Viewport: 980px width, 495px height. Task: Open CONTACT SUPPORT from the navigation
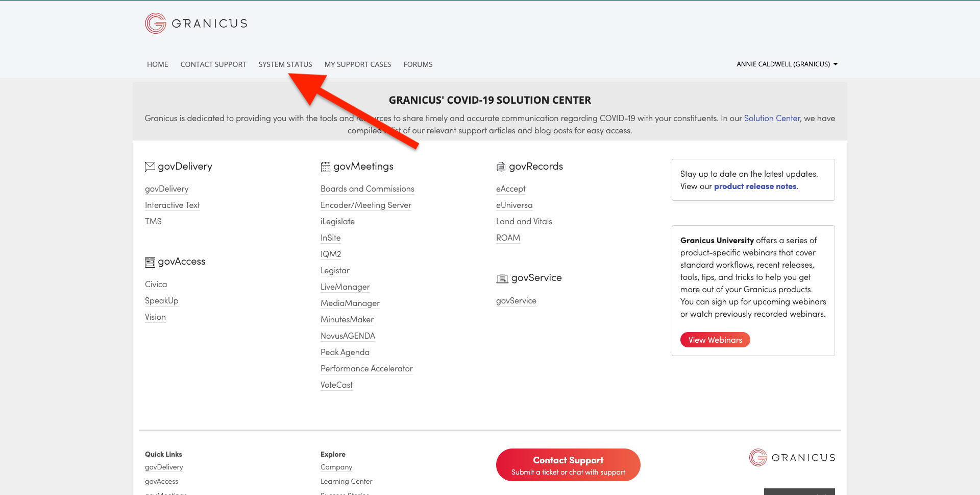coord(213,64)
